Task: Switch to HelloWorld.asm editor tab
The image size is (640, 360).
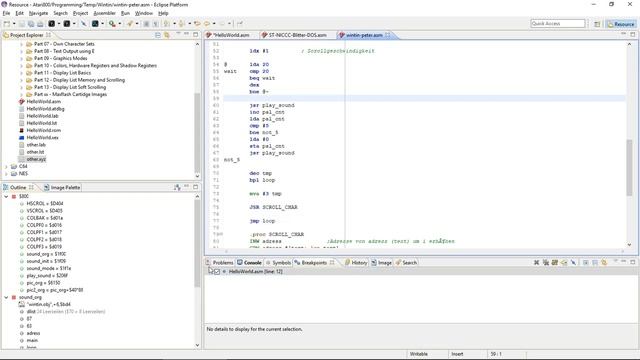Action: (228, 35)
